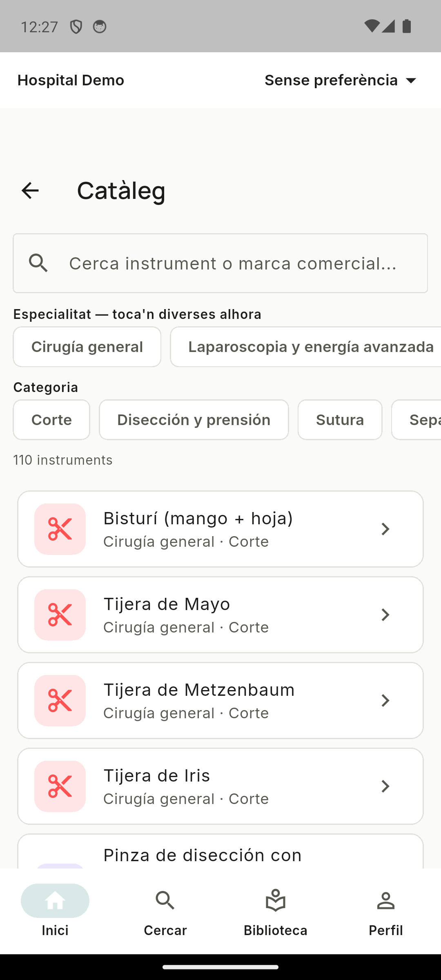Open the Perfil icon in bottom navigation
The image size is (441, 980).
click(x=386, y=901)
